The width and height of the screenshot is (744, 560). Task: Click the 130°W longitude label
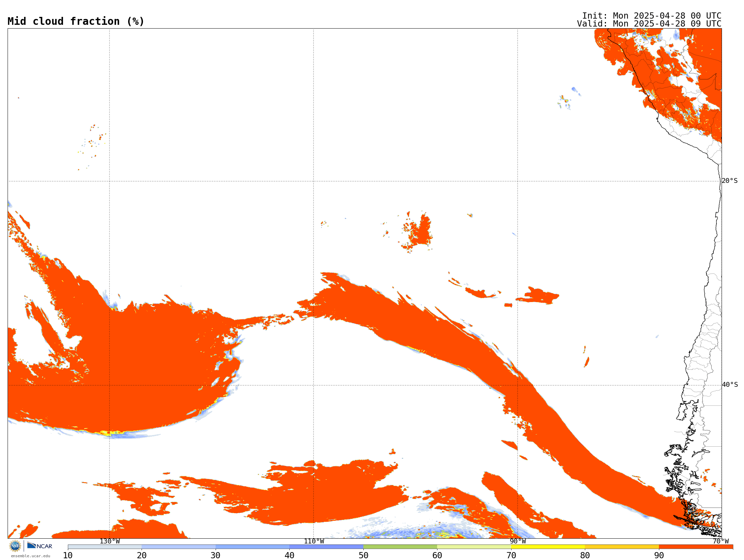pos(110,541)
